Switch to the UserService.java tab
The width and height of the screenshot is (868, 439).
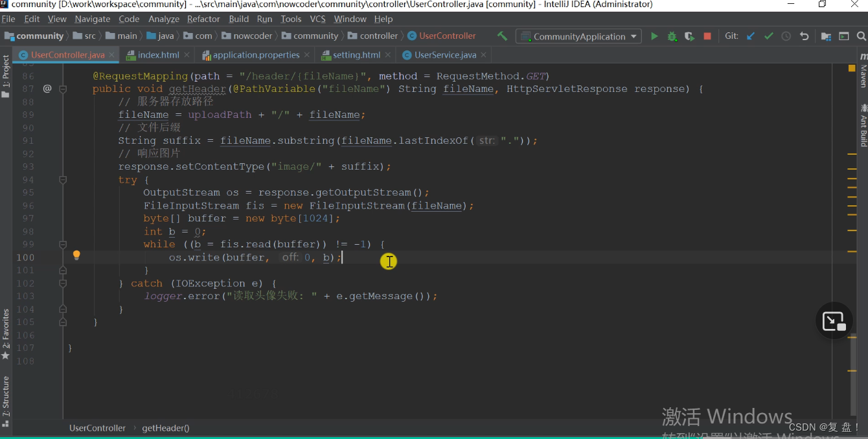[445, 55]
